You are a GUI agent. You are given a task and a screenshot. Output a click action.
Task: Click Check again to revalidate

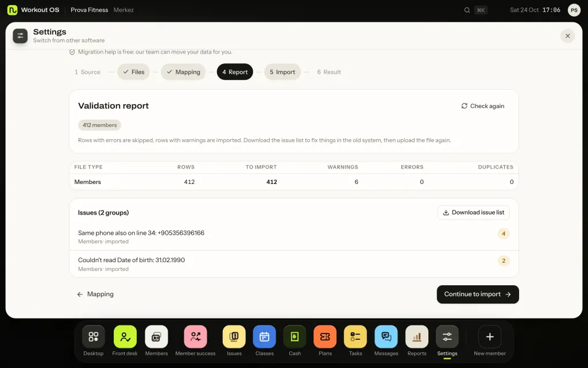[482, 106]
